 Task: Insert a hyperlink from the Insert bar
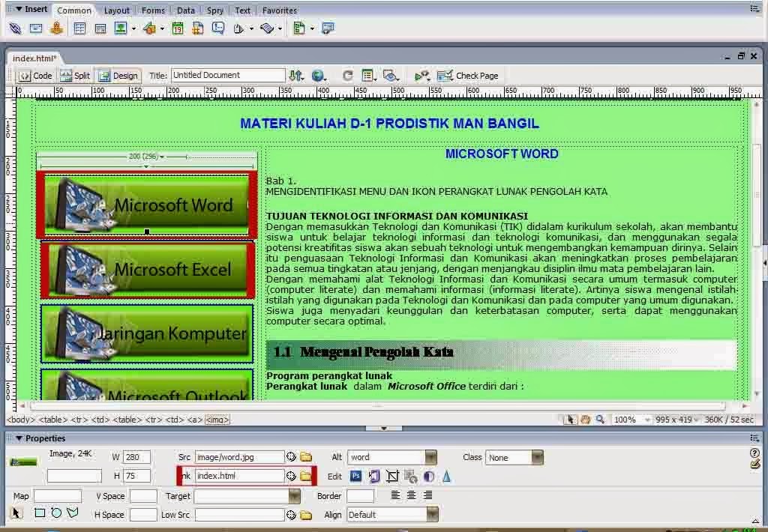pos(15,28)
